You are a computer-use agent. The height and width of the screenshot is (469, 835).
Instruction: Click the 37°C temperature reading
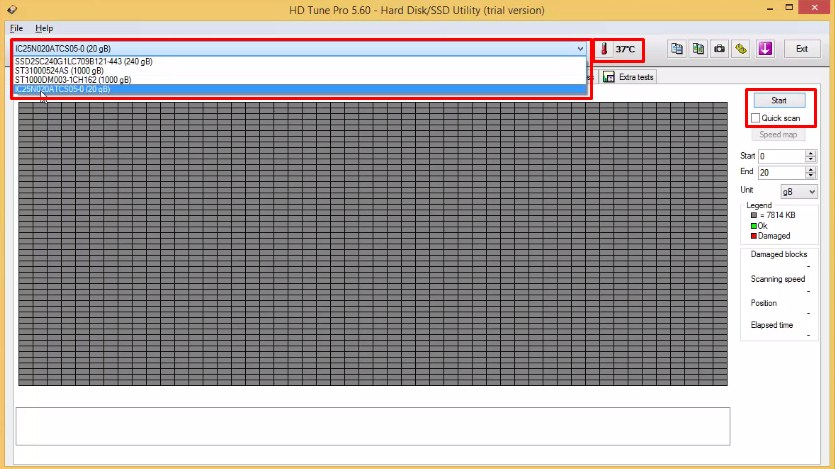625,49
